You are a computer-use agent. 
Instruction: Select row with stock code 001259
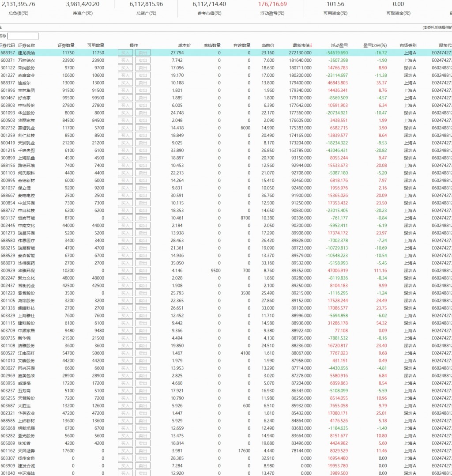226,136
